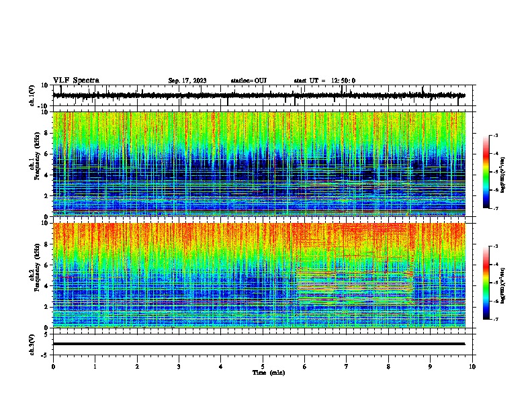Click the "station=OUJ" label
532x411 pixels.
[x=249, y=81]
